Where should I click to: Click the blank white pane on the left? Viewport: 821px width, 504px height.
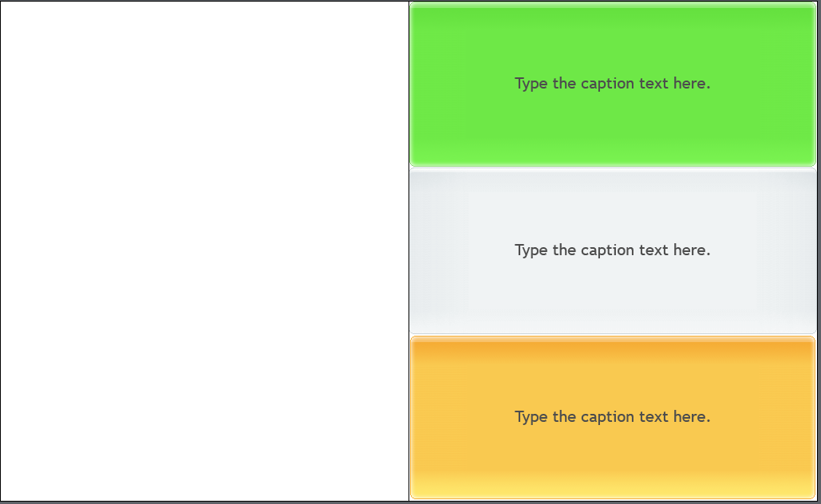point(204,251)
